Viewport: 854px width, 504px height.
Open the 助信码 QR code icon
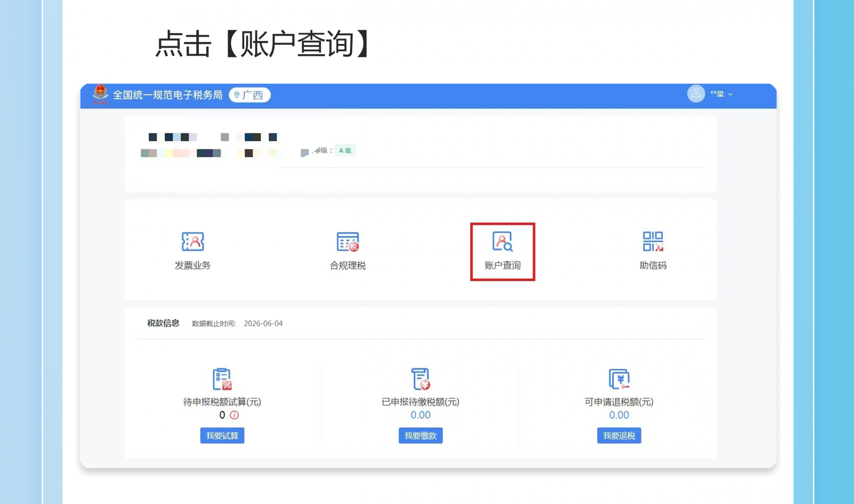[653, 242]
